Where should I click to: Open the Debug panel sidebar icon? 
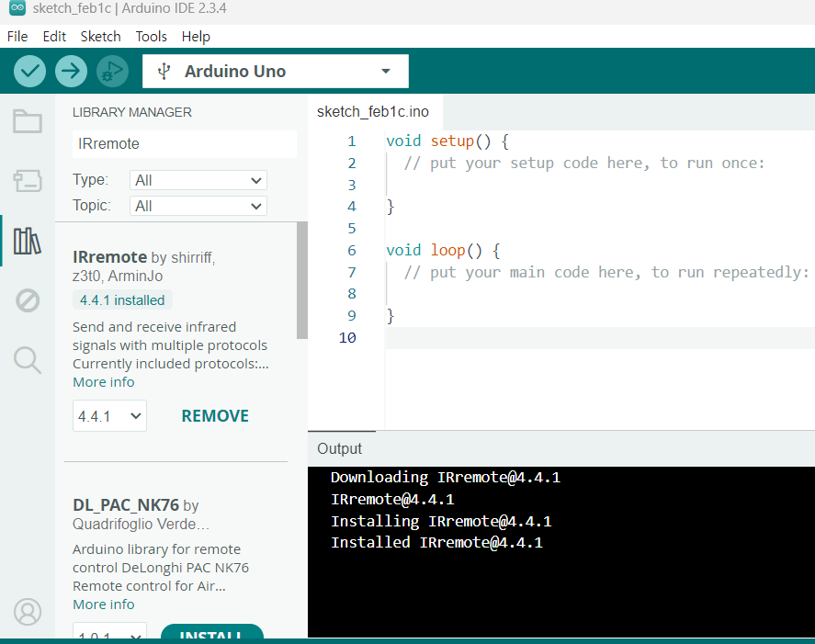pos(28,300)
